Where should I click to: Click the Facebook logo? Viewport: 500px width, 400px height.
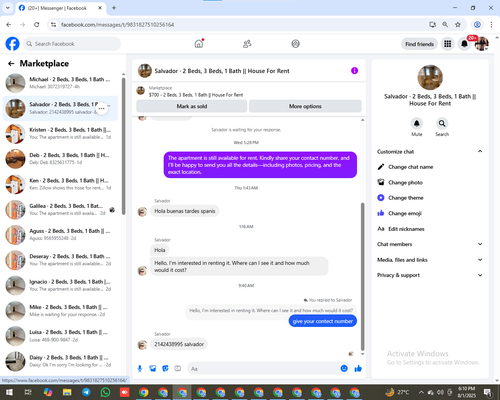12,44
